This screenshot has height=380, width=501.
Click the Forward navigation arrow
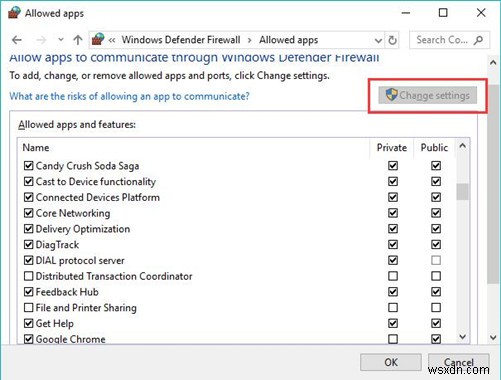pyautogui.click(x=41, y=40)
